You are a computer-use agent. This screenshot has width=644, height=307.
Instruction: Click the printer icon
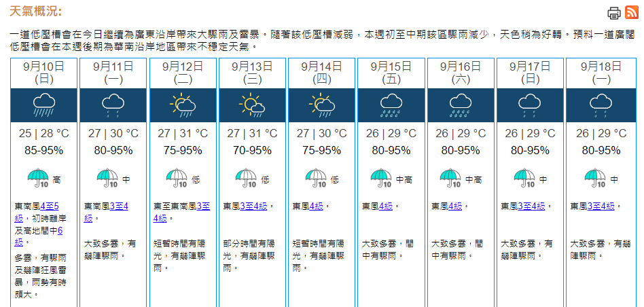point(614,13)
